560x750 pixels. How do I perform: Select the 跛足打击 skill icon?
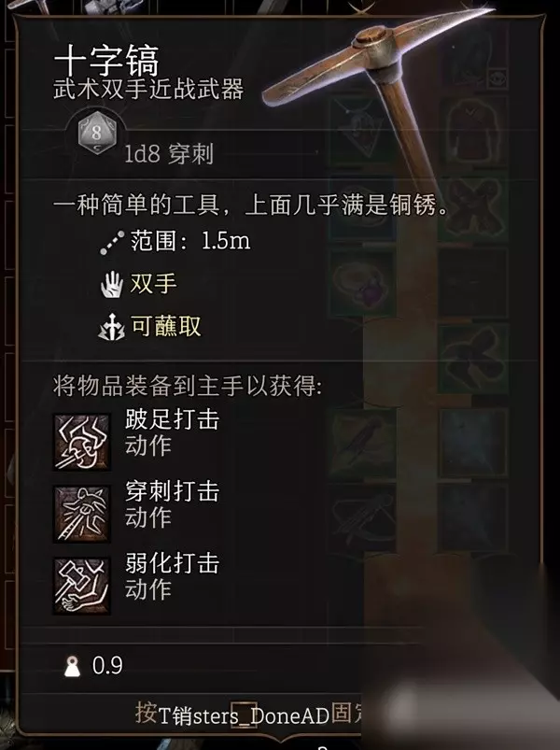pos(82,442)
